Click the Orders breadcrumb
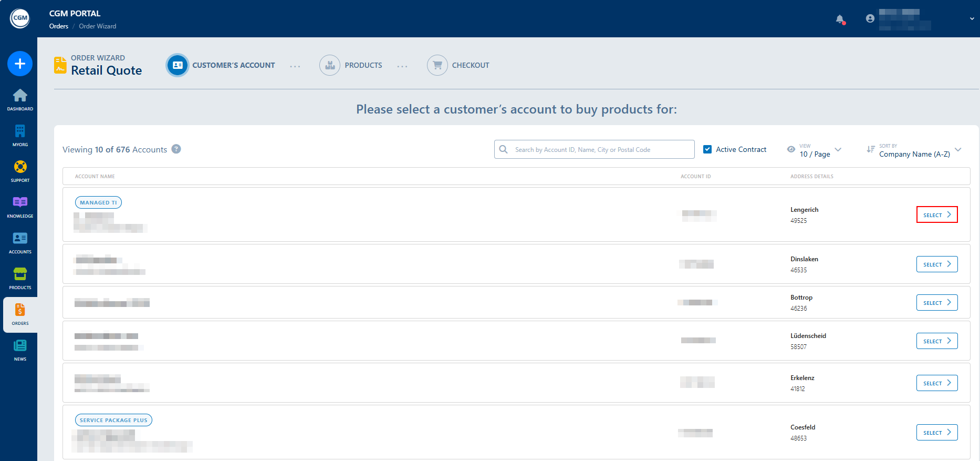 [59, 26]
